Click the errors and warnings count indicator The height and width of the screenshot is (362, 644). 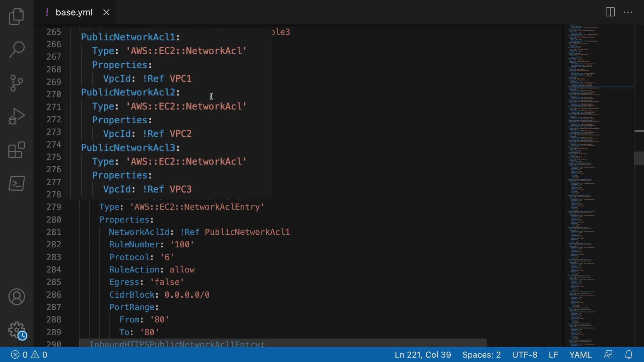[x=29, y=355]
